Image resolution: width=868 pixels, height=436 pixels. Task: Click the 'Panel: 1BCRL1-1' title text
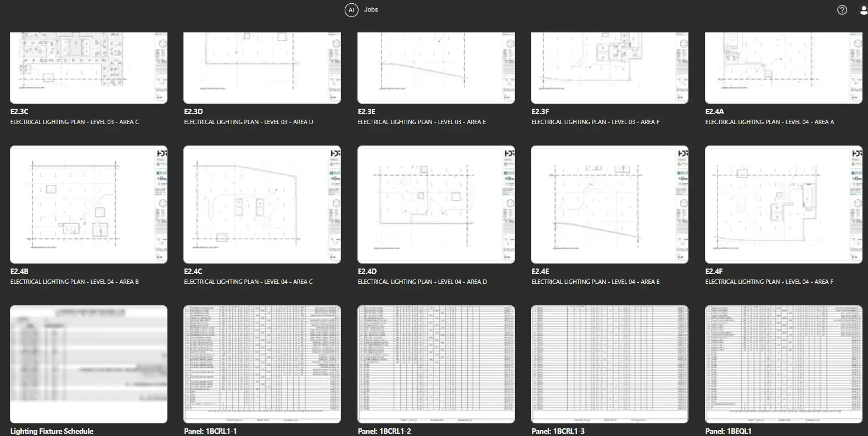click(210, 431)
